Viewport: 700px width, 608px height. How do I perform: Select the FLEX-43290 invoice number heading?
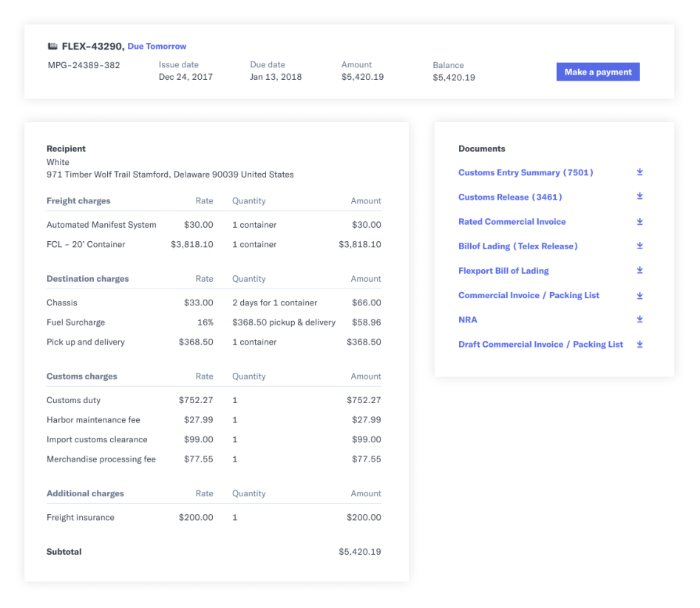pyautogui.click(x=92, y=46)
